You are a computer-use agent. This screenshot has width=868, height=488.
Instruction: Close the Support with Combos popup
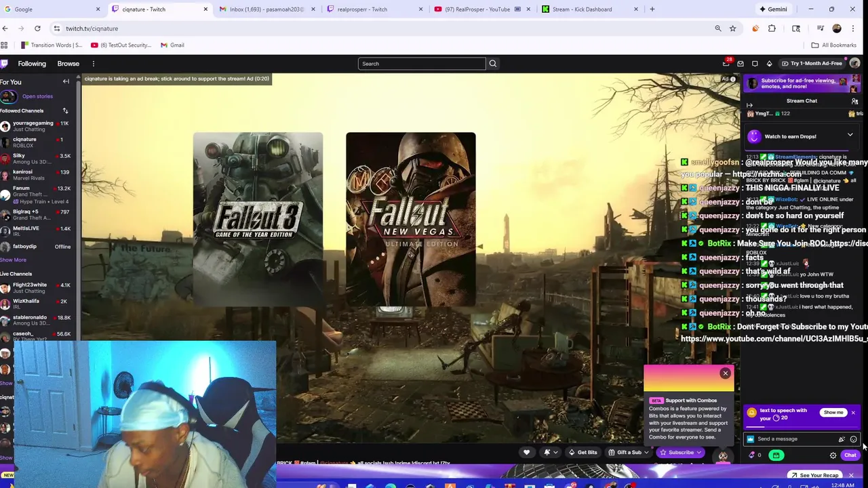tap(726, 373)
